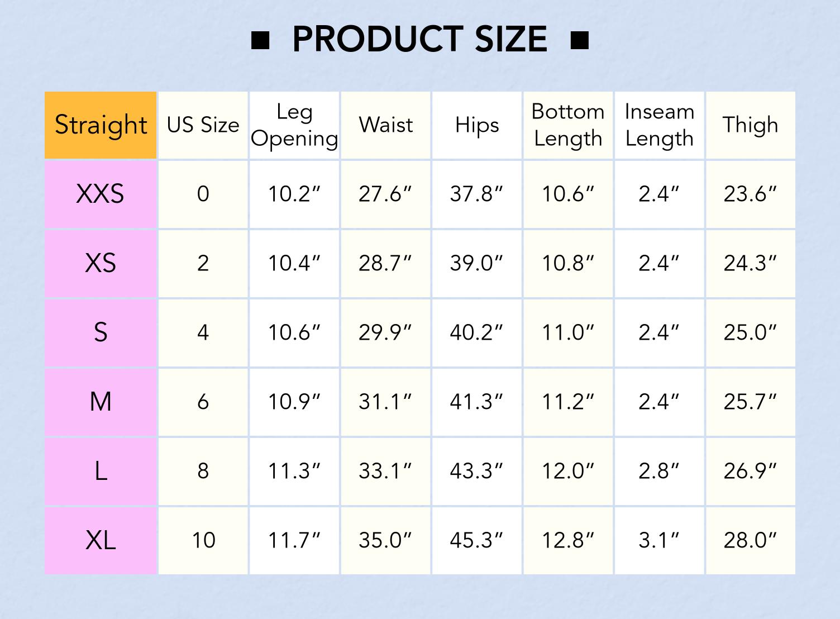
Task: Click the PRODUCT SIZE title text
Action: pyautogui.click(x=419, y=40)
